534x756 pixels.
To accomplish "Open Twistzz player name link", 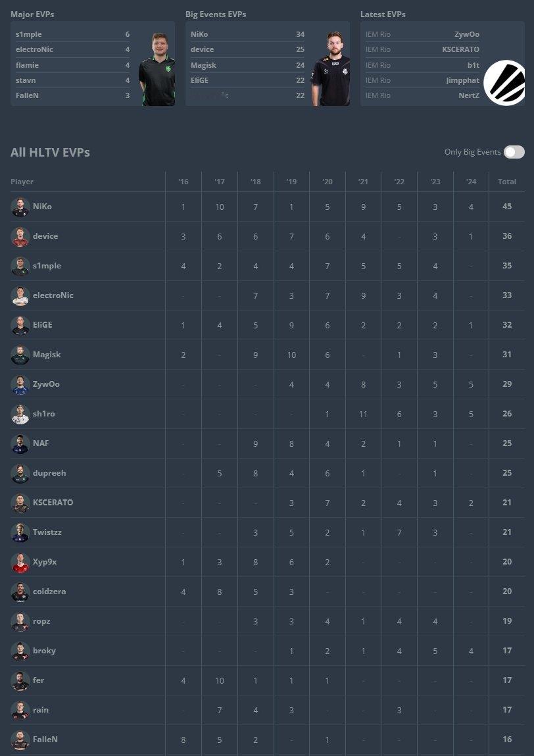I will coord(47,532).
